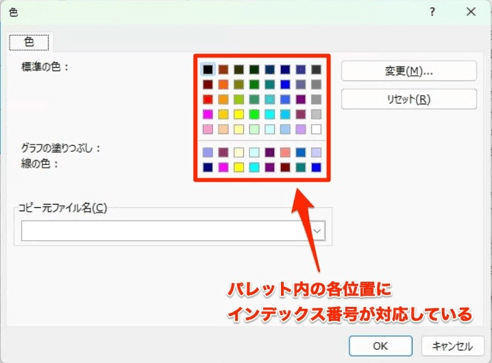
Task: Confirm with the OK button
Action: coord(381,346)
